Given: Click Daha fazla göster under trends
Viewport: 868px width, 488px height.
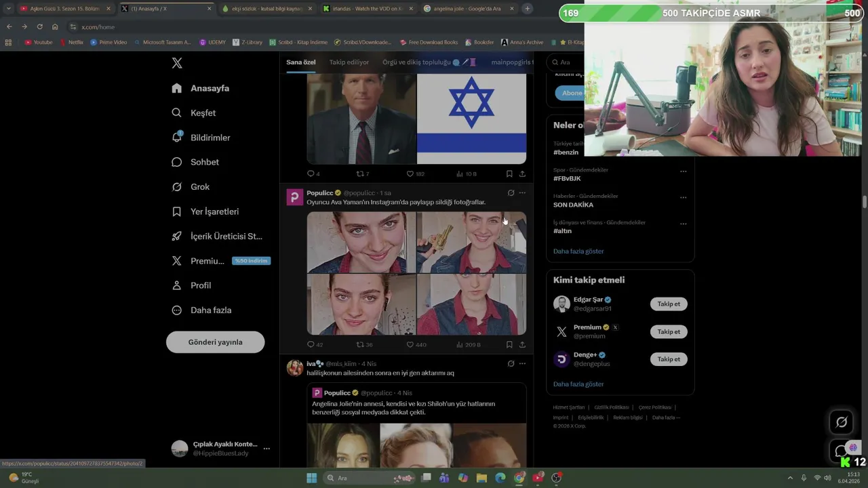Looking at the screenshot, I should (578, 251).
